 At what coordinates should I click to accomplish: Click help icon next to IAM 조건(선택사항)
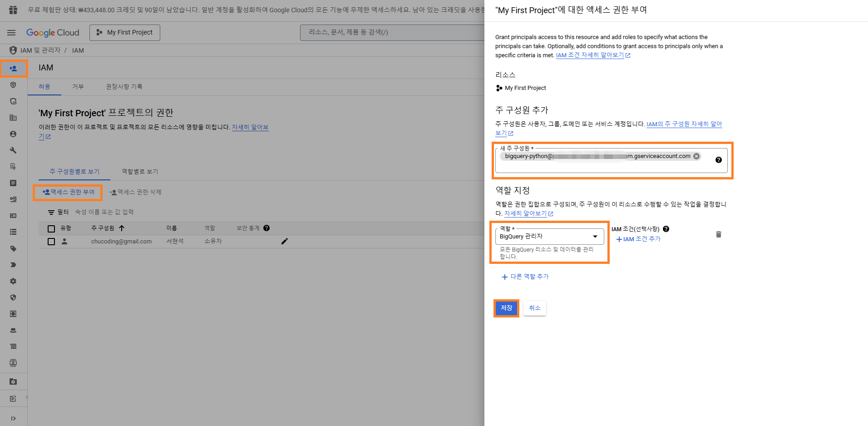[666, 229]
